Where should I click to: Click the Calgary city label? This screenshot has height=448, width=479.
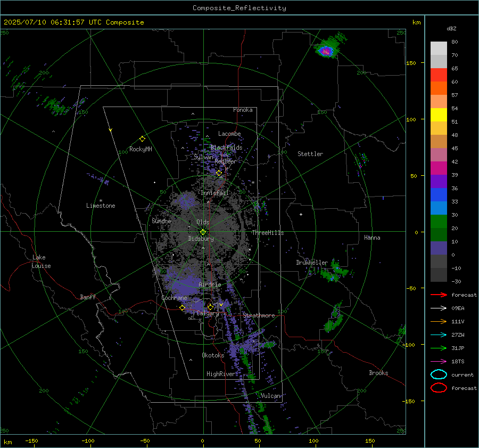[208, 313]
